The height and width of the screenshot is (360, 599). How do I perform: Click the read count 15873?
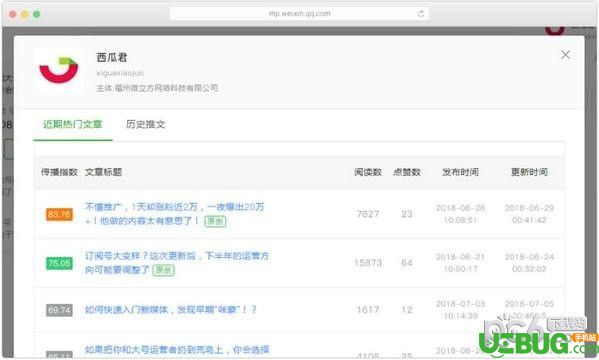coord(368,263)
